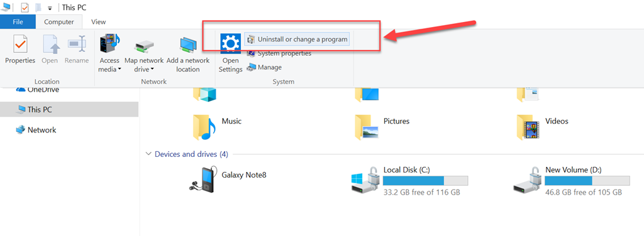Expand the Access media dropdown arrow
The width and height of the screenshot is (644, 236).
[x=119, y=69]
